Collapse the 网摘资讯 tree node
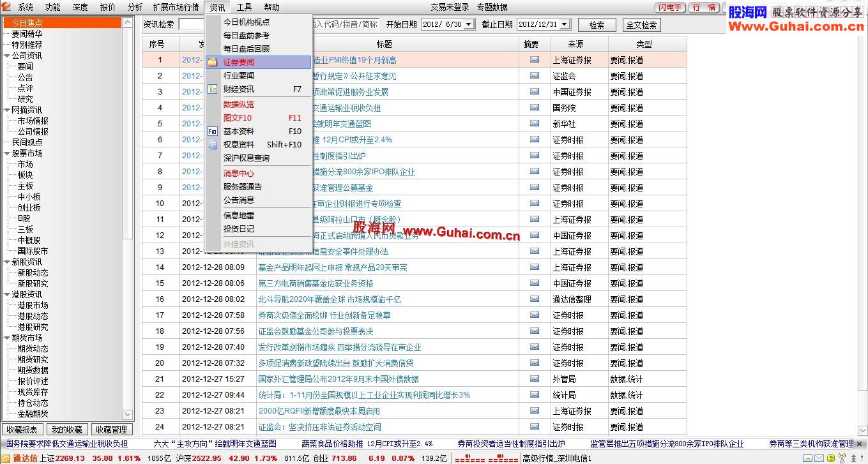868x464 pixels. [7, 110]
